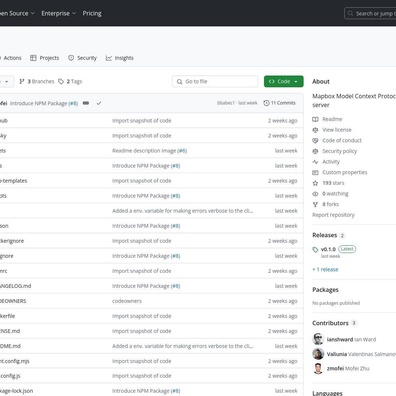Open the Projects tab

[44, 58]
